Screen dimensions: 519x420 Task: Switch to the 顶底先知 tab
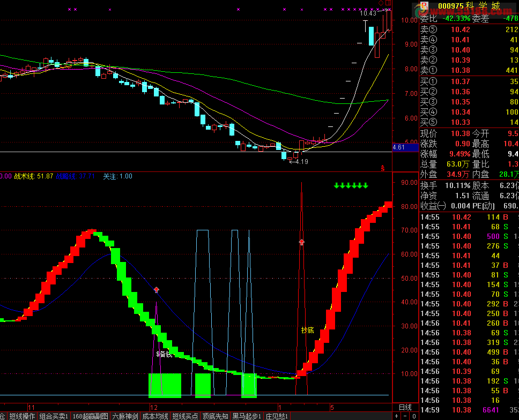[215, 416]
